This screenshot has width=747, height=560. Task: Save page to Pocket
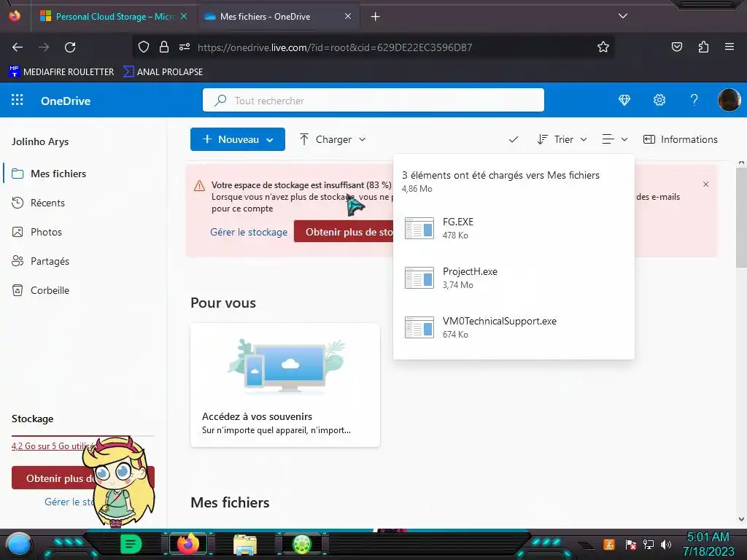(x=676, y=47)
